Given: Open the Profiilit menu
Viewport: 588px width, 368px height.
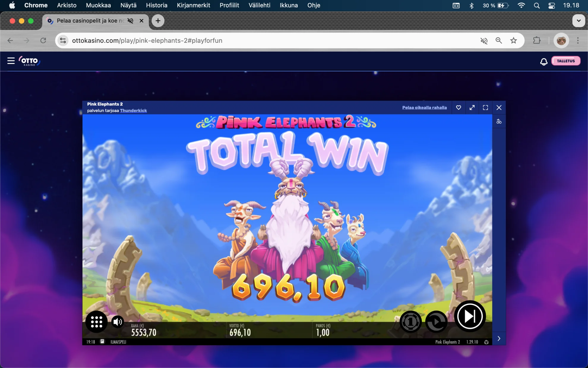Looking at the screenshot, I should pyautogui.click(x=229, y=5).
